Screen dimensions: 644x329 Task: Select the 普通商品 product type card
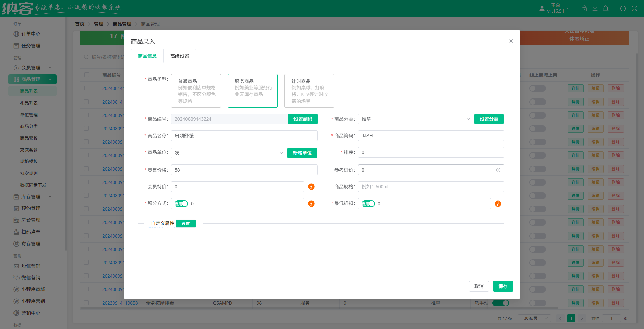point(196,91)
